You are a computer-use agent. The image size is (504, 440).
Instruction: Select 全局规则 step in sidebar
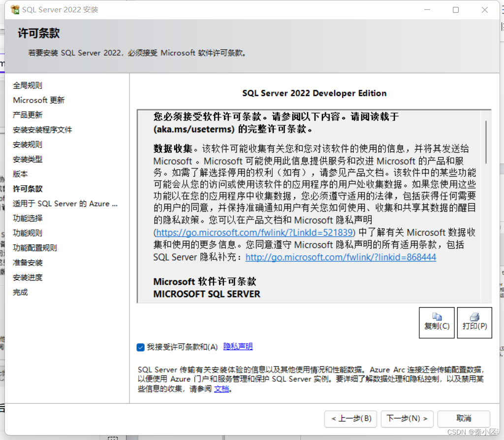[x=28, y=86]
